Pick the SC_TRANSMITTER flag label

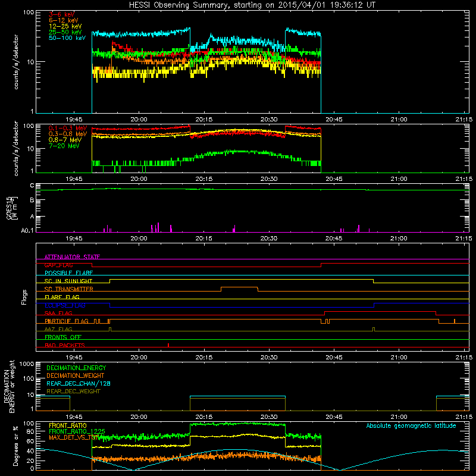(x=68, y=289)
